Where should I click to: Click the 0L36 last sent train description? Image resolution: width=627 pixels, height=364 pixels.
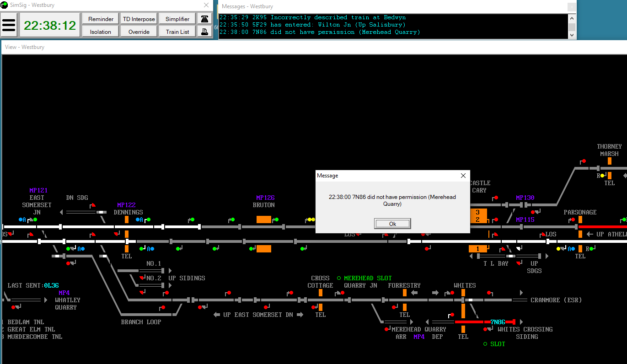[51, 285]
